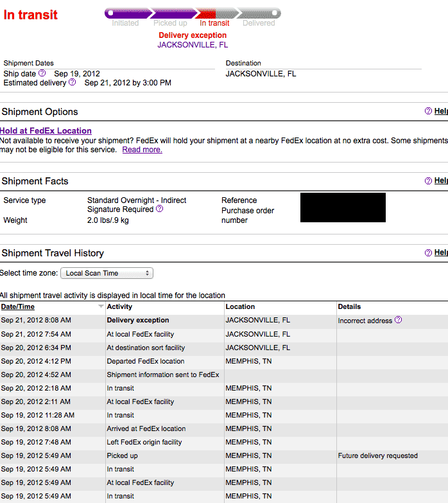
Task: Click the red Delivery exception status text
Action: tap(193, 35)
